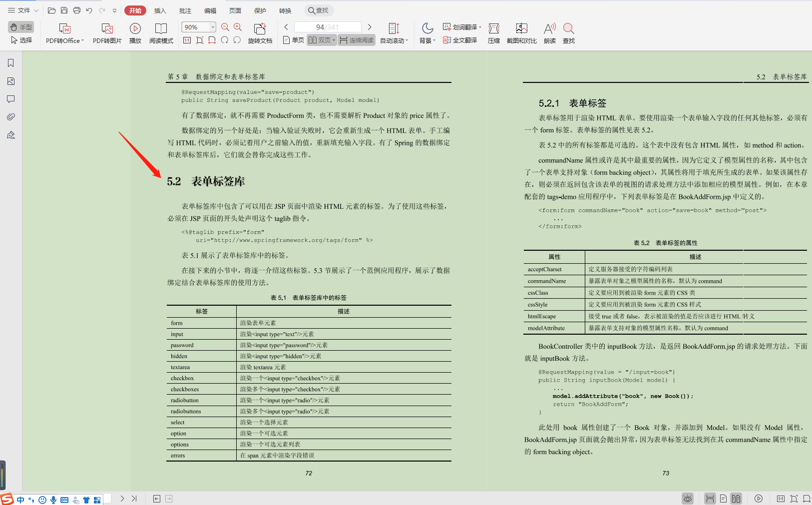Open the 文件 menu
Image resolution: width=812 pixels, height=505 pixels.
[x=23, y=10]
